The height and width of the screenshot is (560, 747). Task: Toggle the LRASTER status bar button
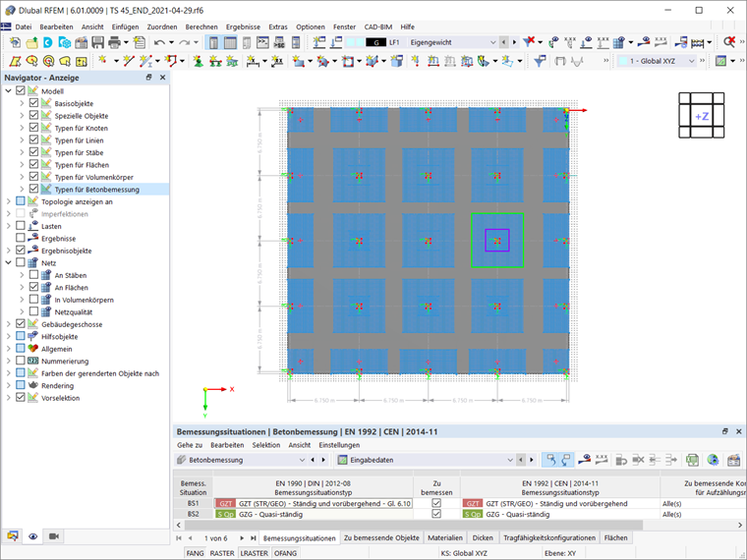tap(254, 553)
